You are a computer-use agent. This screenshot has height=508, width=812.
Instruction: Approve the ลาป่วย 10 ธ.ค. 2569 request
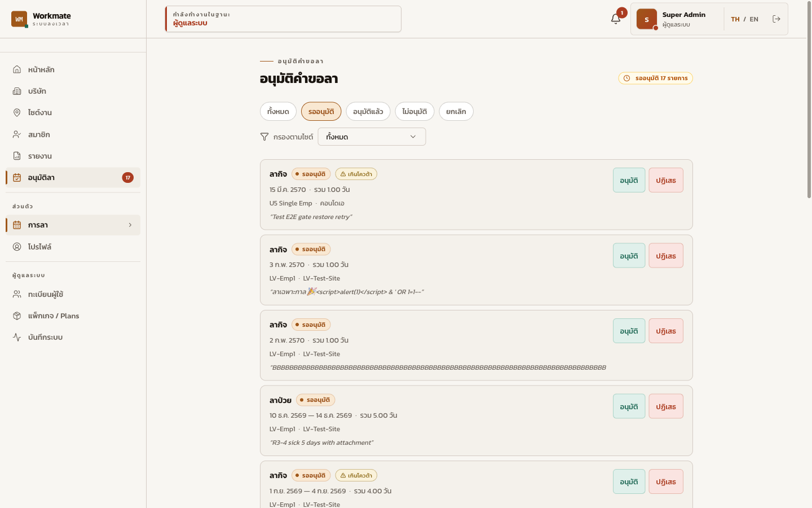tap(629, 406)
